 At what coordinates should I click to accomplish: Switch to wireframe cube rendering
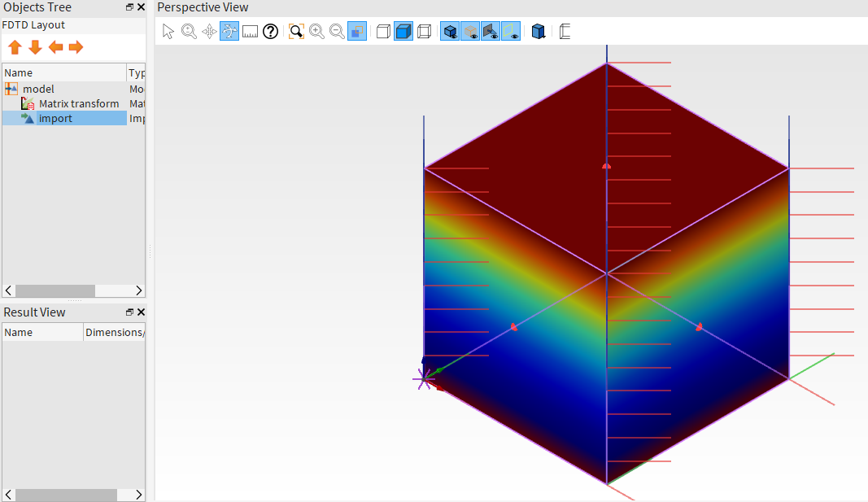coord(424,32)
